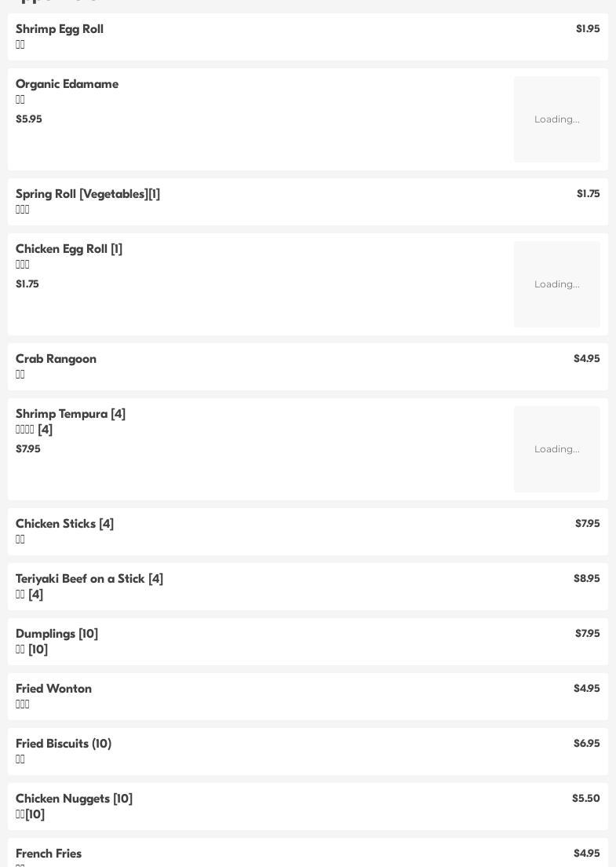Screen dimensions: 616x867
Task: Select the Crab Rangoon appetizer
Action: 56,359
